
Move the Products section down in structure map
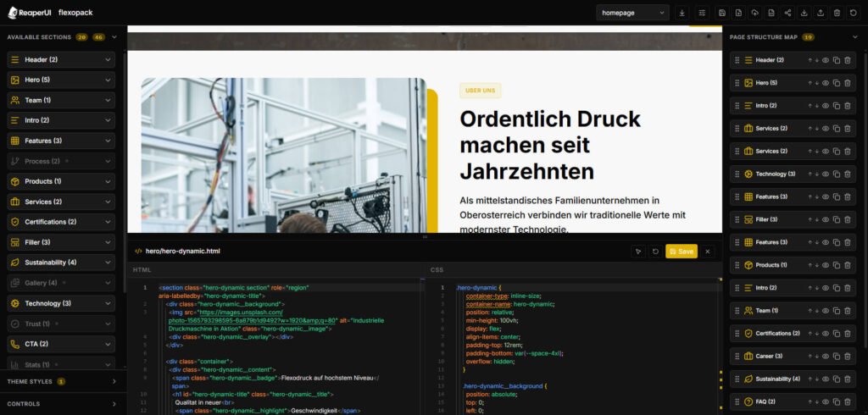coord(816,265)
